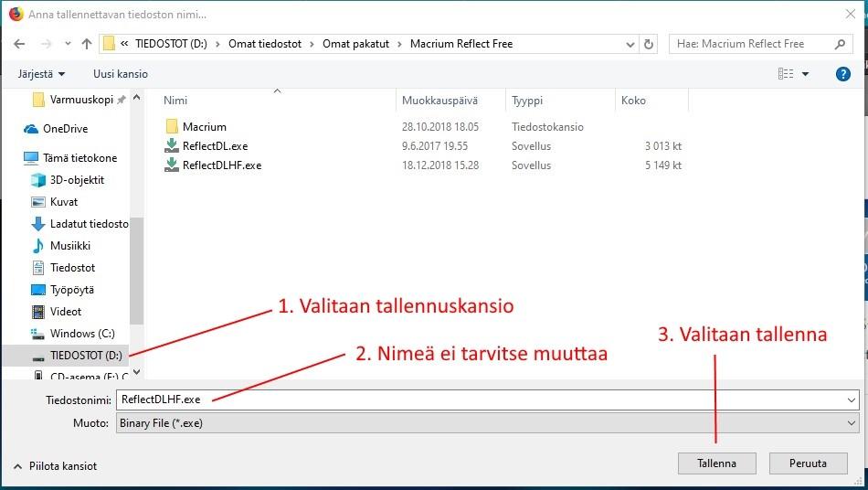Click the Työpöytä desktop icon
Viewport: 868px width, 490px height.
(38, 290)
